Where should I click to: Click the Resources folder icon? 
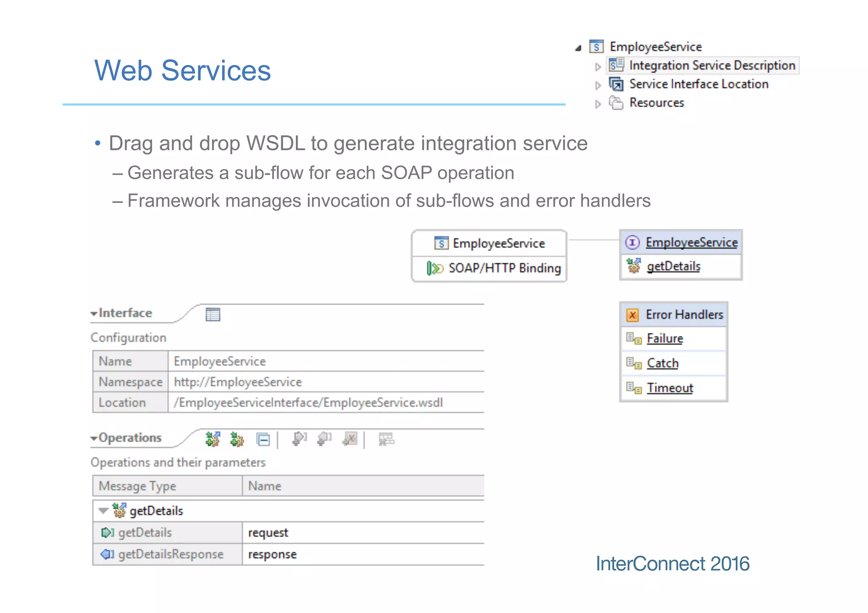click(x=616, y=103)
